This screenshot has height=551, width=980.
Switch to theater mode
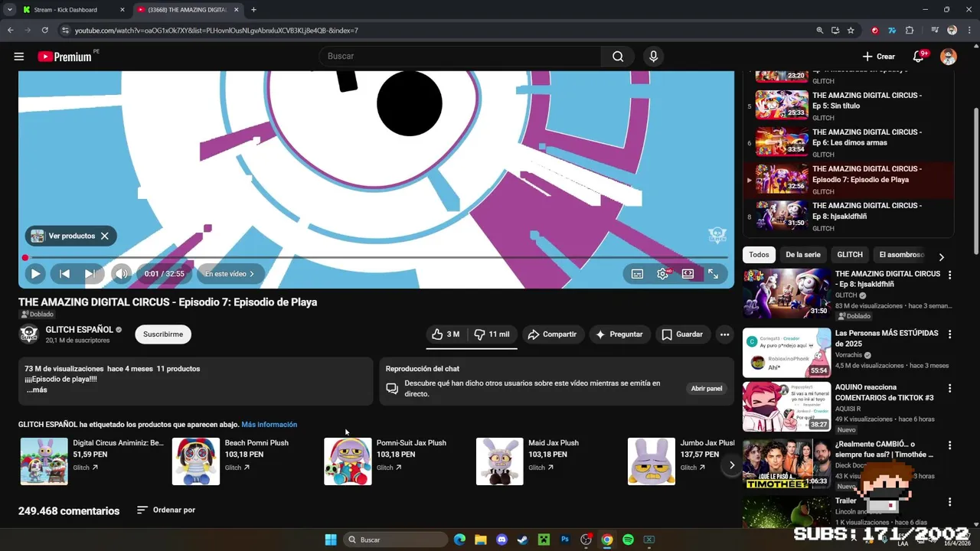[x=688, y=273]
